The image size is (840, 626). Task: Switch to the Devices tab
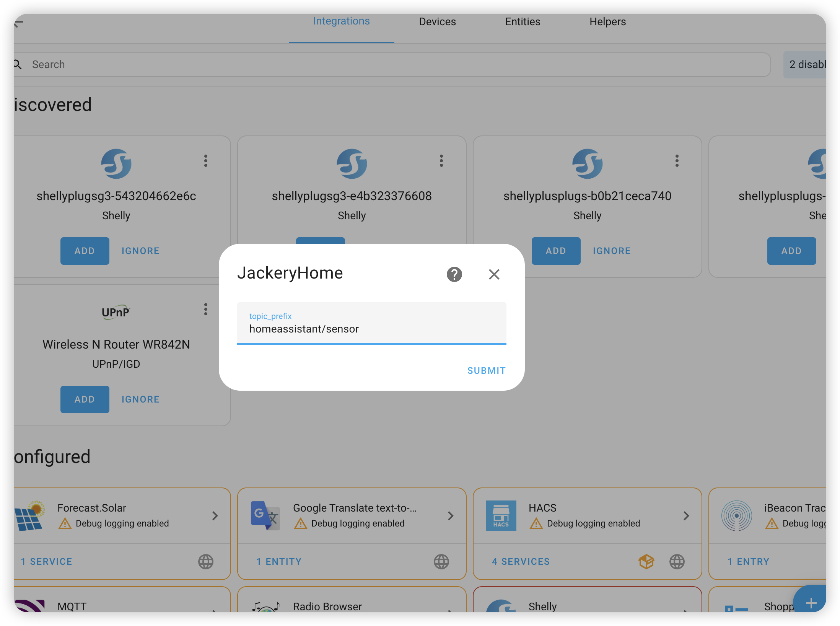tap(438, 22)
